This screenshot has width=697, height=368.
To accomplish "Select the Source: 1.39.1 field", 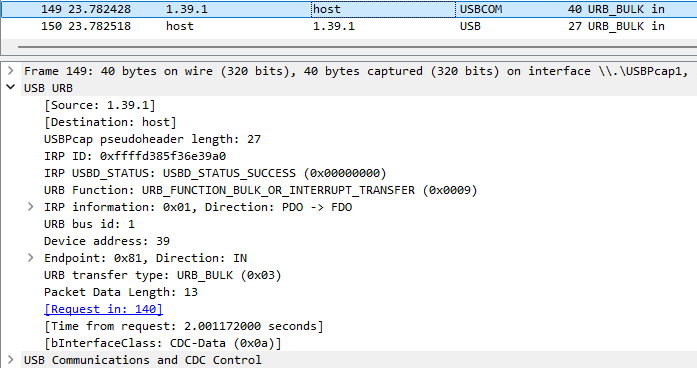I will click(100, 105).
